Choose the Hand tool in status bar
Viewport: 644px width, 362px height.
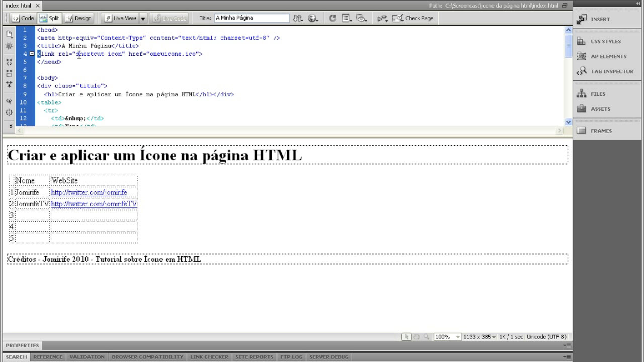416,337
